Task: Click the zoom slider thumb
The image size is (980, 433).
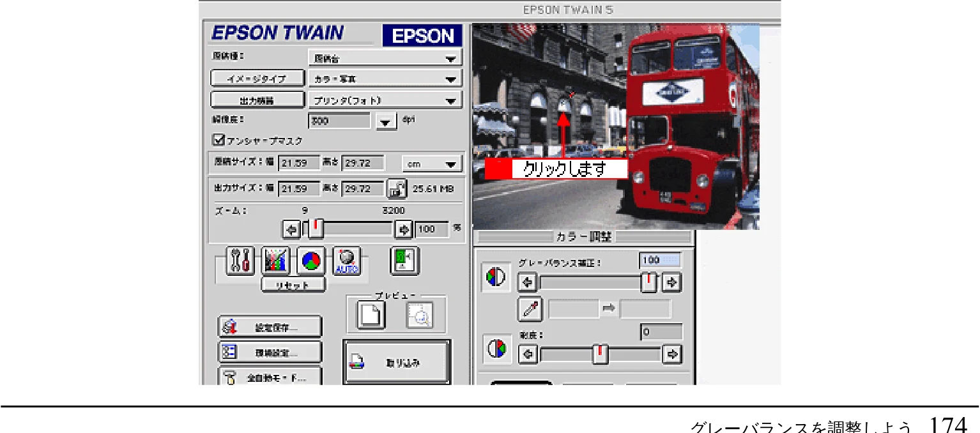Action: (316, 229)
